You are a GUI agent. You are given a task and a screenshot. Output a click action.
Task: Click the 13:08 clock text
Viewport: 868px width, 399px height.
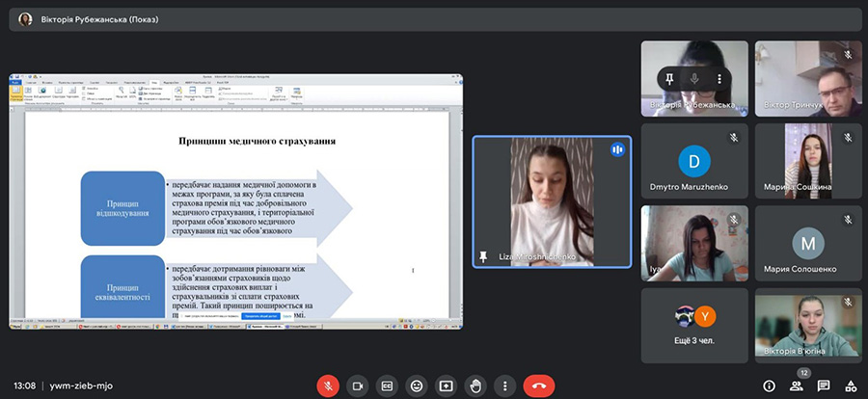tap(25, 386)
